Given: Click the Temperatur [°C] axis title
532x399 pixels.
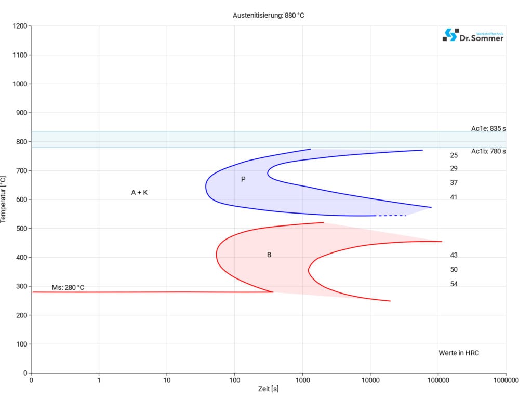Looking at the screenshot, I should coord(4,199).
